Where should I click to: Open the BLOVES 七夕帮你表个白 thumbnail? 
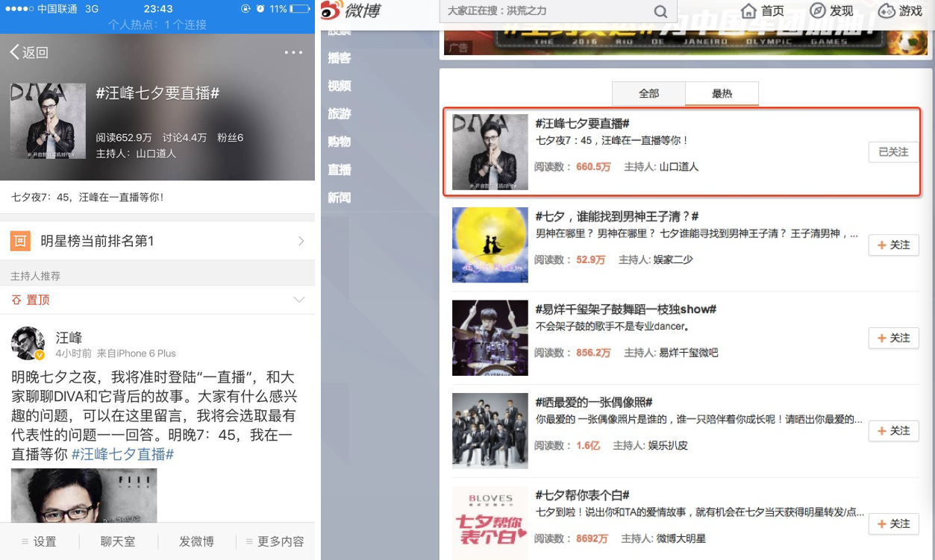490,523
